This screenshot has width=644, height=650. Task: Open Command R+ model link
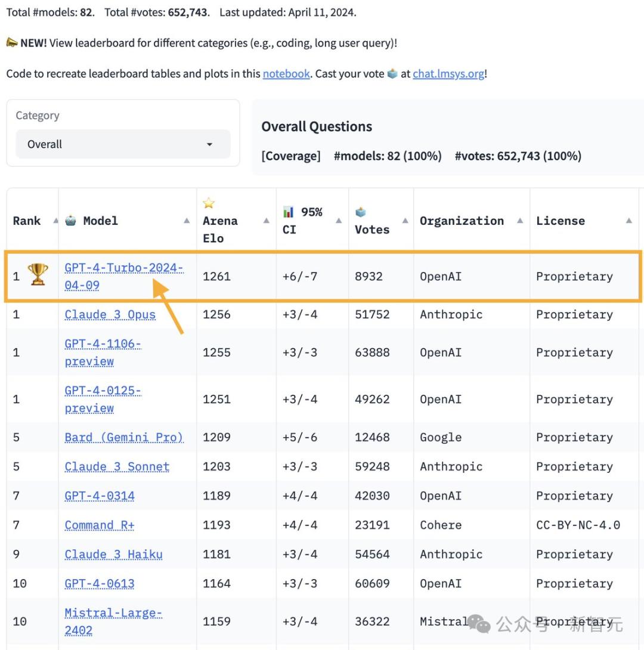pyautogui.click(x=100, y=525)
